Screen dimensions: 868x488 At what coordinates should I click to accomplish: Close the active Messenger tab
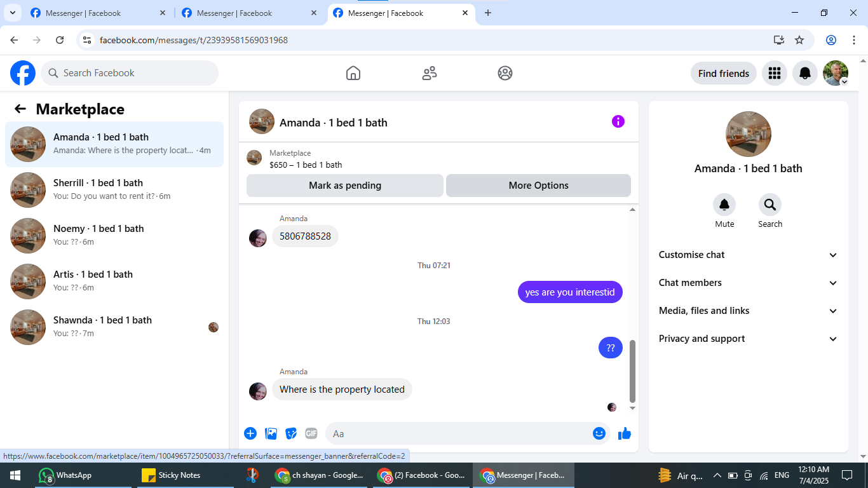click(x=465, y=13)
